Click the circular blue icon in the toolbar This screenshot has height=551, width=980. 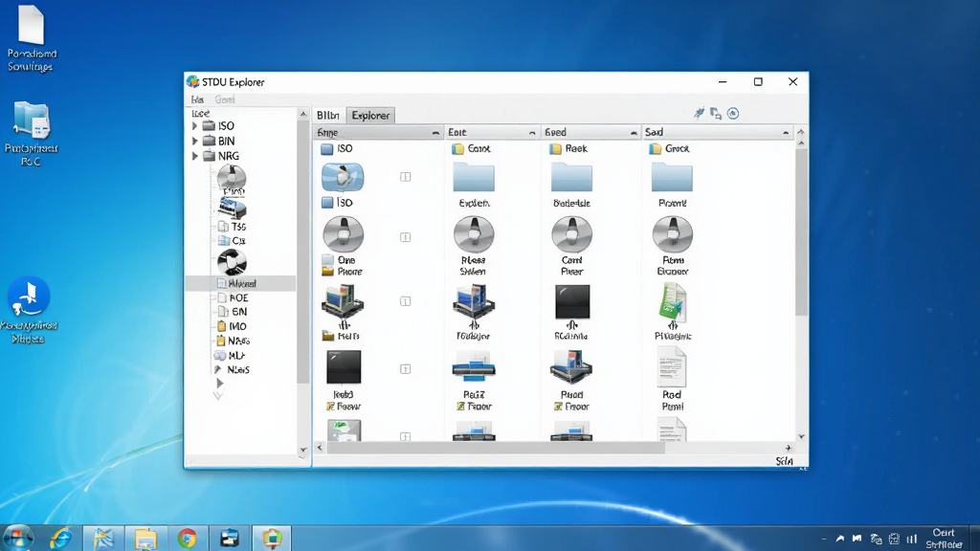733,114
